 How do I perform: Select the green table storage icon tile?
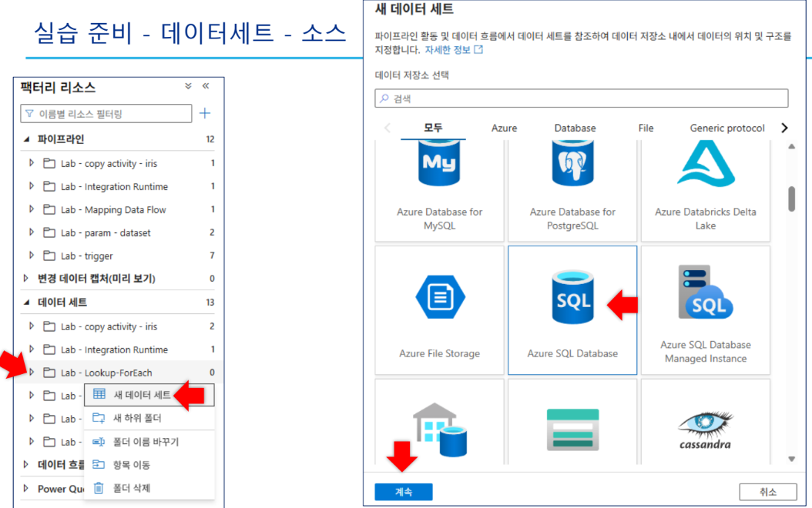coord(572,422)
